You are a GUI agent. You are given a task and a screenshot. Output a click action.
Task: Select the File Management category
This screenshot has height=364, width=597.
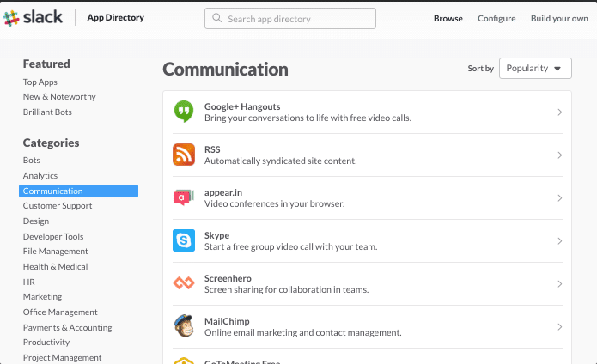tap(55, 252)
